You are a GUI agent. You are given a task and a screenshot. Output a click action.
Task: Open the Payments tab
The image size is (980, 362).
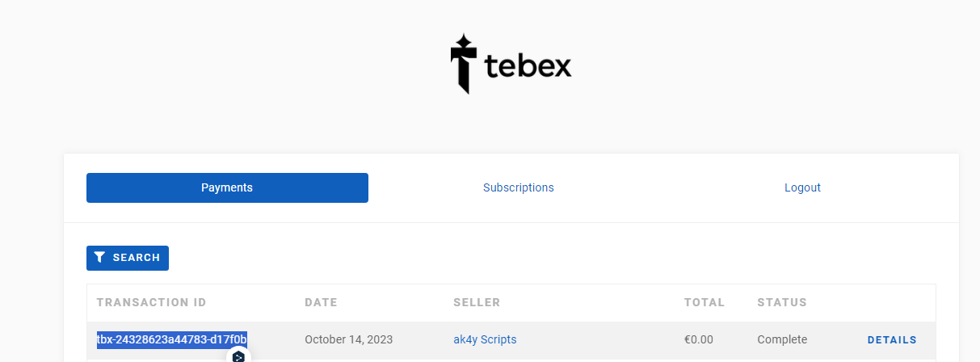227,187
